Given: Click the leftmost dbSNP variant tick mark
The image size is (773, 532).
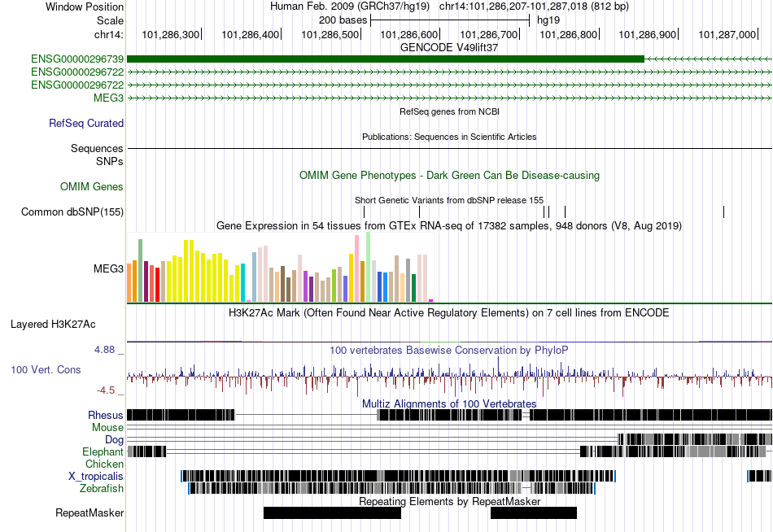Looking at the screenshot, I should tap(364, 212).
